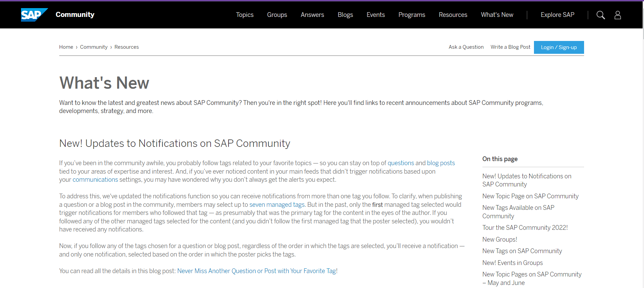Open the Answers menu
The width and height of the screenshot is (644, 288).
point(312,15)
